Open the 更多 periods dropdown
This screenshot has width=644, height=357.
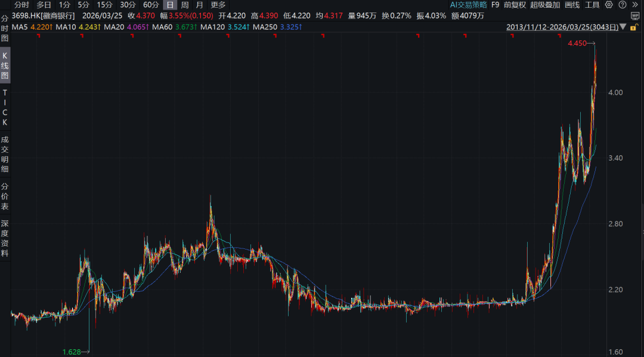coord(218,5)
